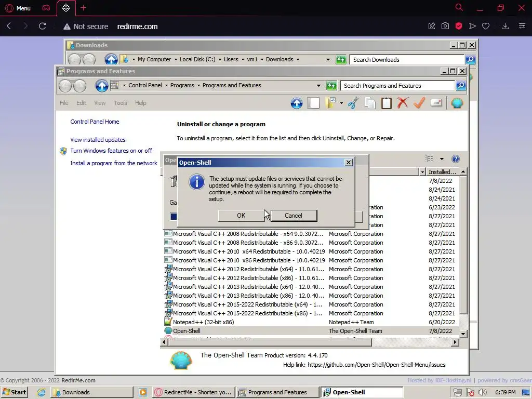Open the dropdown arrow beside the folder options icon
The image size is (532, 399).
[341, 103]
